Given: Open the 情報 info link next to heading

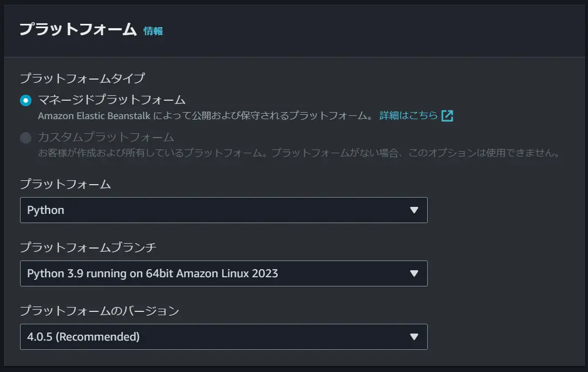Looking at the screenshot, I should click(153, 31).
